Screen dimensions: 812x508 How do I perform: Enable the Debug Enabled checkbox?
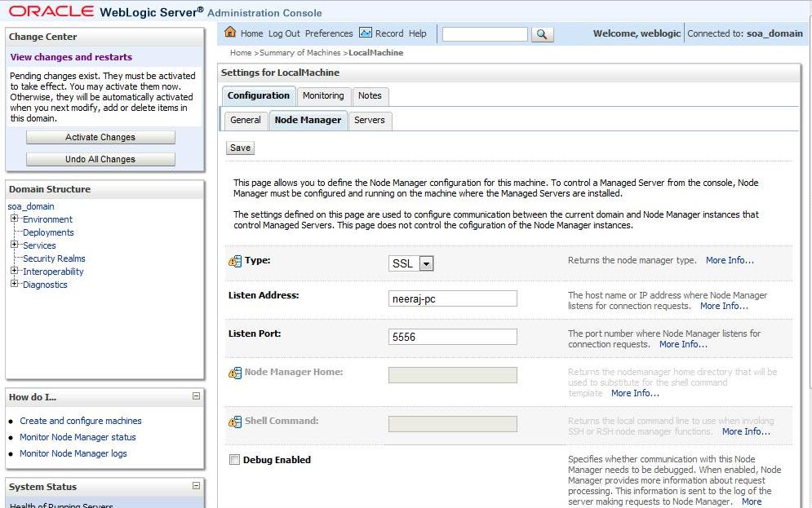(x=234, y=460)
